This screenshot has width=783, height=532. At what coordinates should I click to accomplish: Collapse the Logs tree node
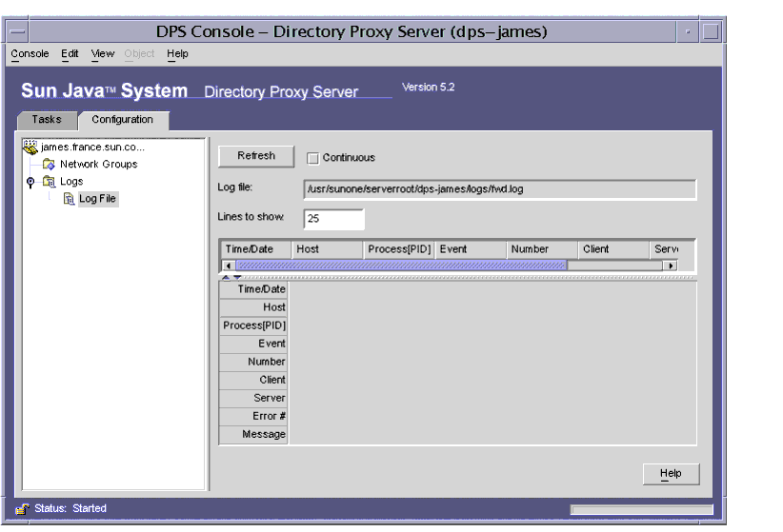pyautogui.click(x=30, y=182)
